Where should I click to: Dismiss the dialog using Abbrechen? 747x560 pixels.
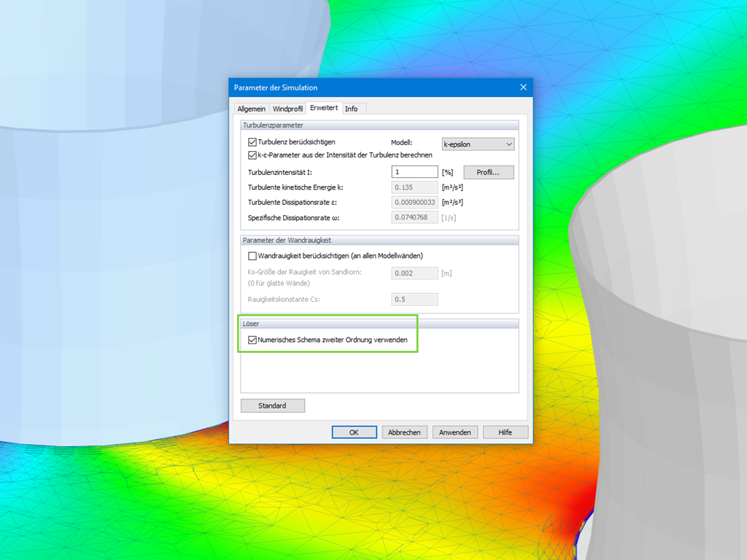click(404, 432)
